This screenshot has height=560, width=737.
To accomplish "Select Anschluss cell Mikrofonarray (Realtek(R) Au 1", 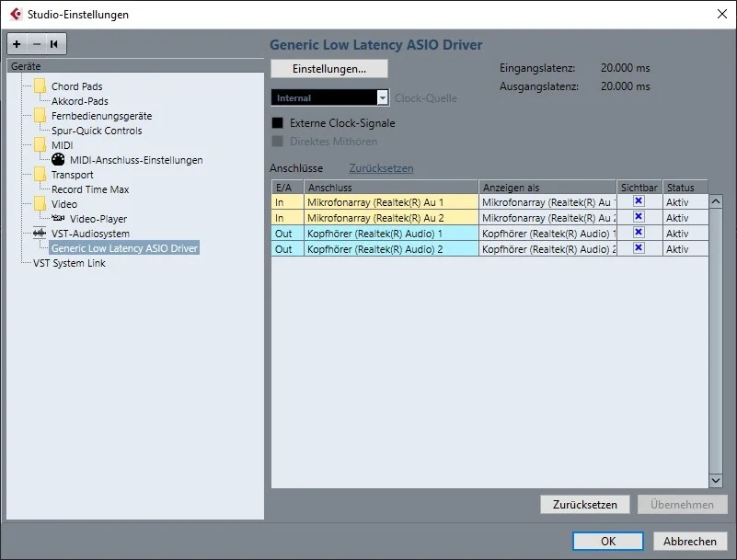I will [x=391, y=202].
